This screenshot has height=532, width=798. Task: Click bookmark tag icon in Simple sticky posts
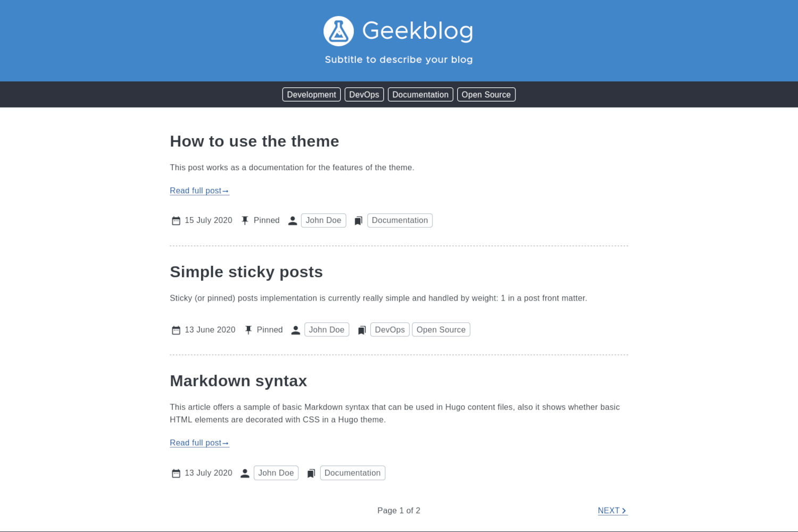point(362,330)
